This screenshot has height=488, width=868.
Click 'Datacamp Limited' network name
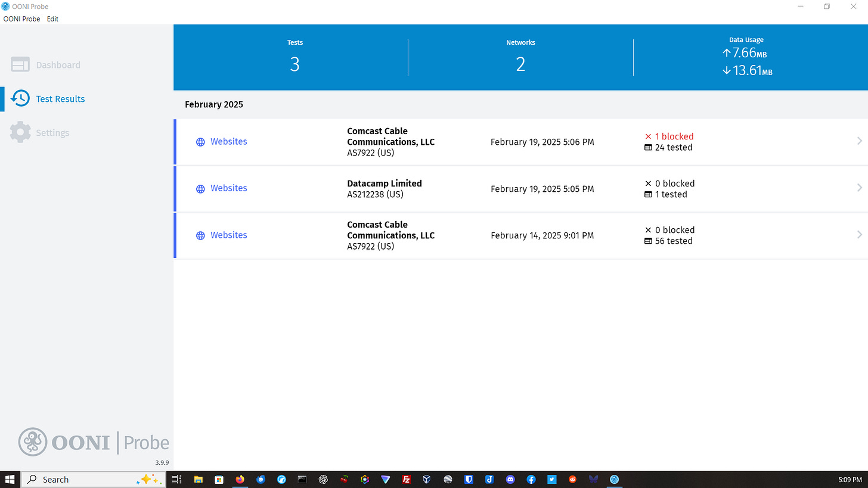(385, 184)
